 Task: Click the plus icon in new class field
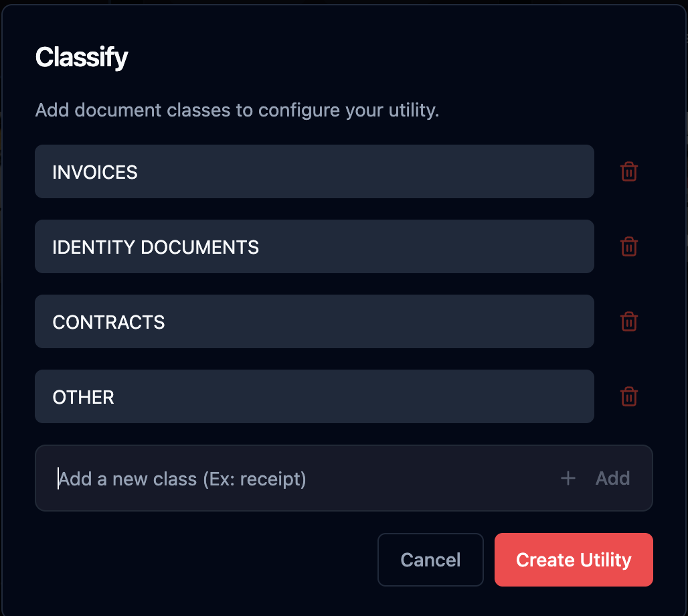click(x=568, y=478)
